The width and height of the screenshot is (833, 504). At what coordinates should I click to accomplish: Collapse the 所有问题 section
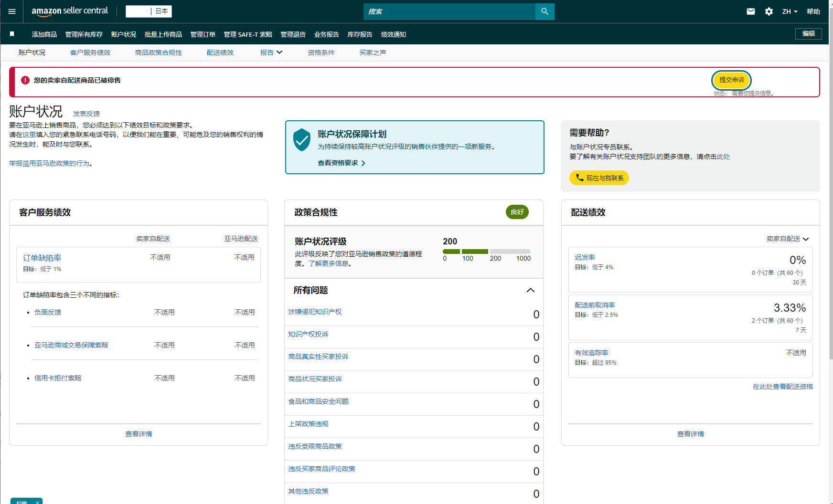pyautogui.click(x=531, y=290)
